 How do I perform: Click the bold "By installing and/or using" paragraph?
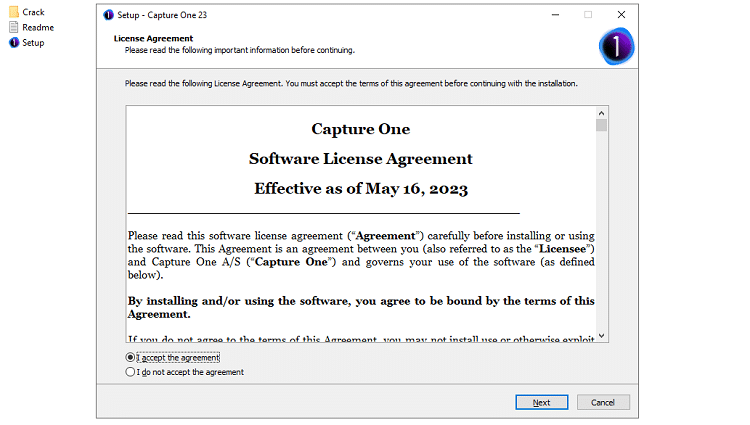coord(361,307)
